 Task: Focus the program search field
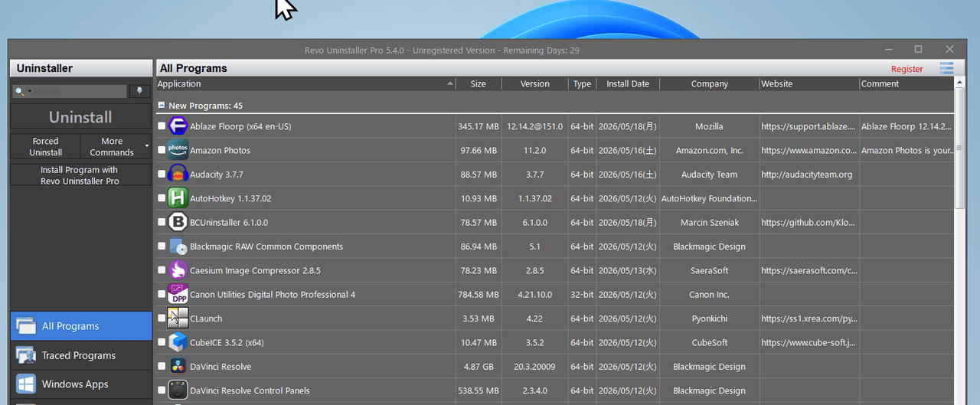pos(79,91)
